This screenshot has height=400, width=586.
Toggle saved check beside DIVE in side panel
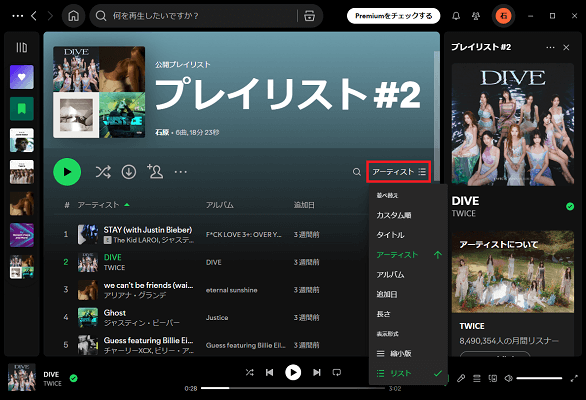click(570, 206)
